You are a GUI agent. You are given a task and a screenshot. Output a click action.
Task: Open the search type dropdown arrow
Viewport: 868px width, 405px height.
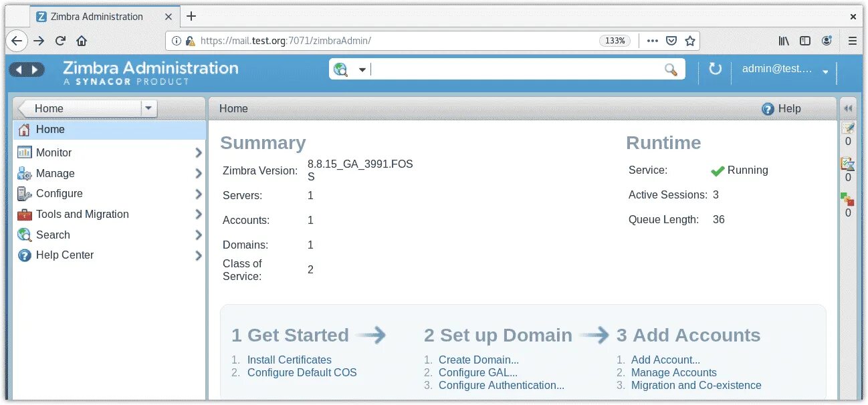[x=362, y=70]
